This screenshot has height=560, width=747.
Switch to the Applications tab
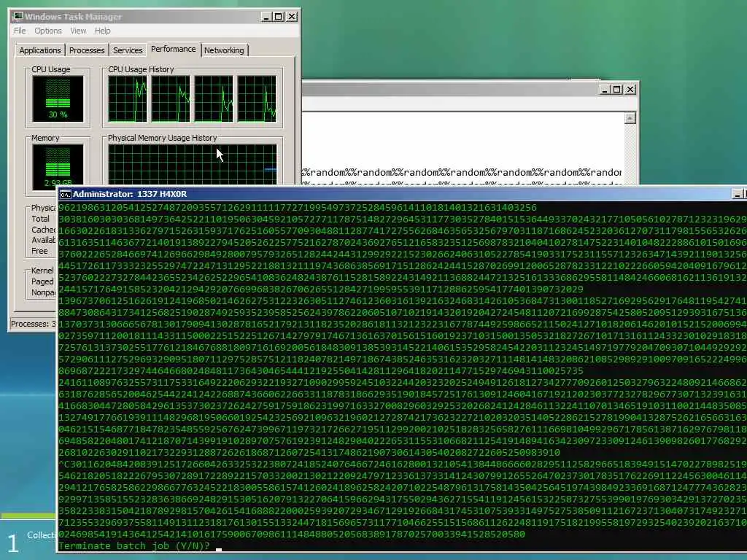coord(40,50)
